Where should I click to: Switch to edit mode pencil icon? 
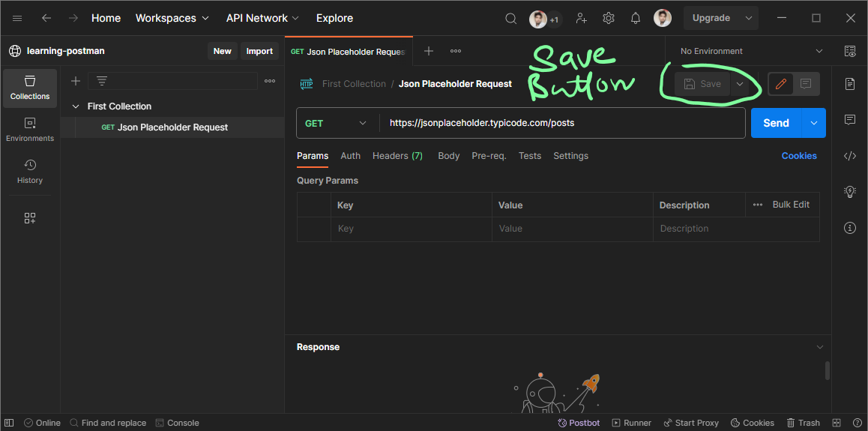point(781,84)
